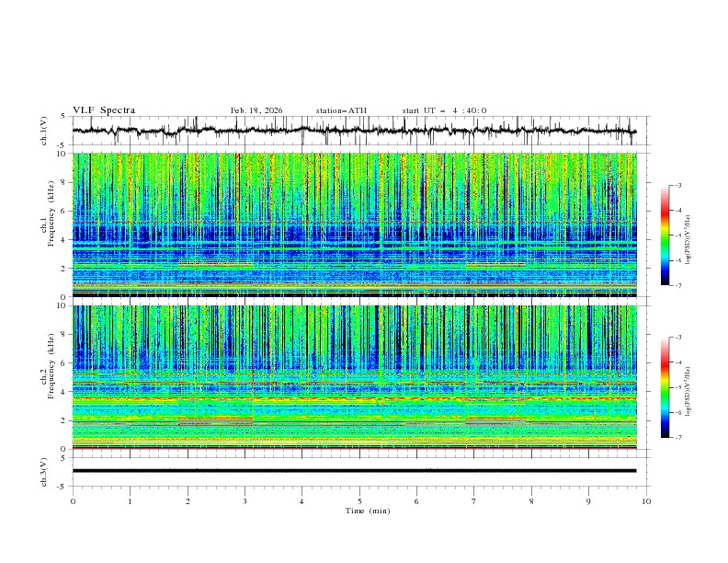Screen dimensions: 728x563
Task: Click the "VLF Spectra" plot title
Action: (104, 110)
